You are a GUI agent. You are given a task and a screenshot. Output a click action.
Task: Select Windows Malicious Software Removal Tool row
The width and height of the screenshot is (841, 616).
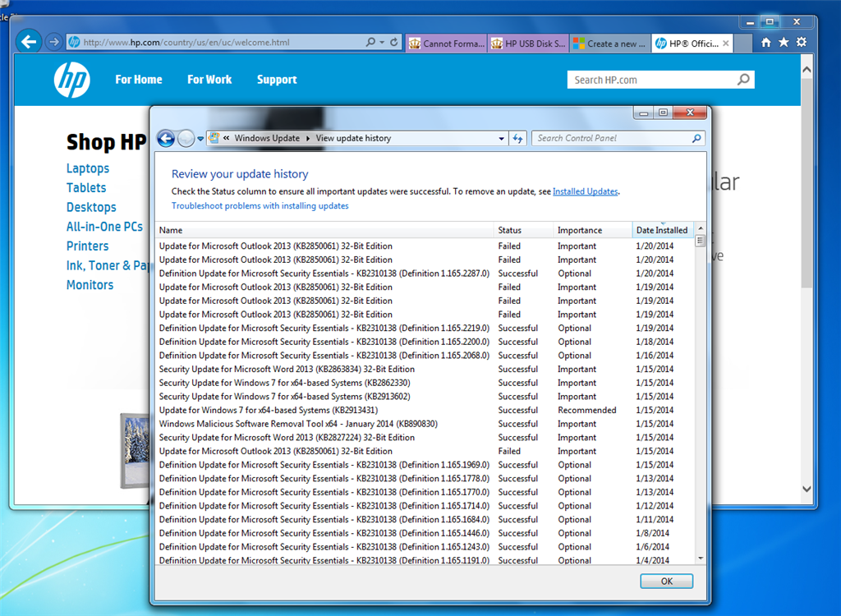pyautogui.click(x=425, y=424)
